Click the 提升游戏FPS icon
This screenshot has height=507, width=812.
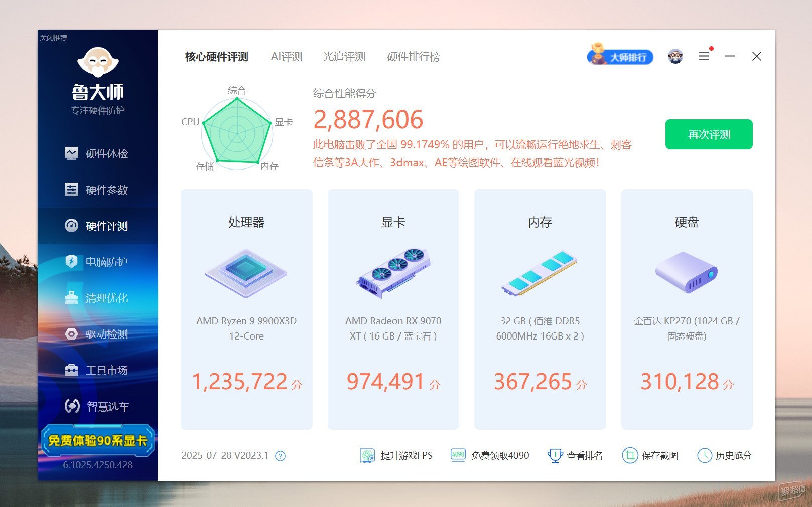(x=368, y=455)
